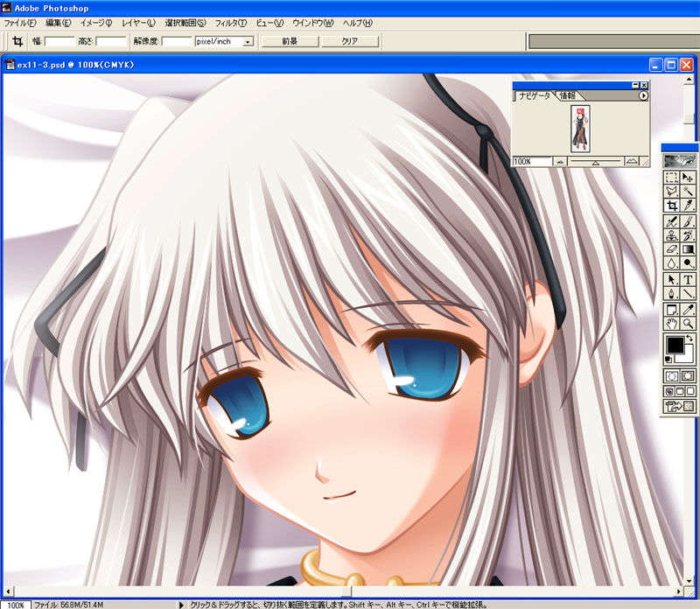This screenshot has width=700, height=609.
Task: Select the Path Component Selection tool
Action: [x=671, y=279]
